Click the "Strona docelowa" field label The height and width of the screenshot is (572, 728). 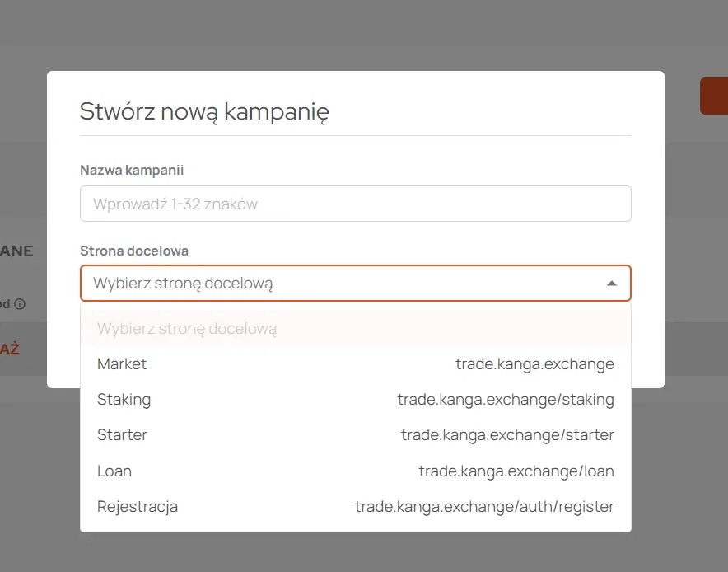[134, 251]
